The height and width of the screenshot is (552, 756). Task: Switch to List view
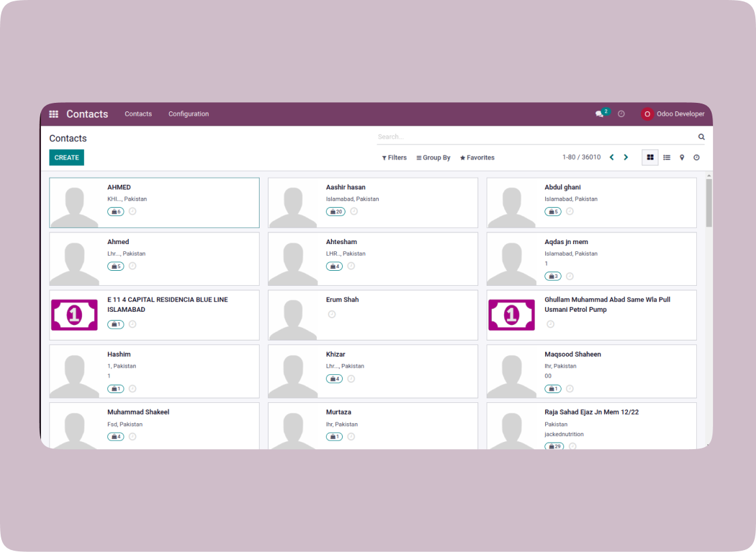667,158
